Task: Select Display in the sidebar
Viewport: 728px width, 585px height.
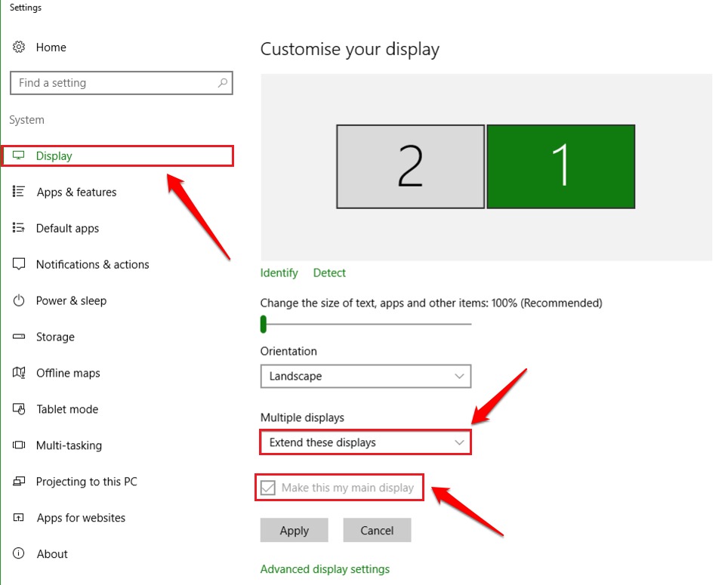Action: coord(118,156)
